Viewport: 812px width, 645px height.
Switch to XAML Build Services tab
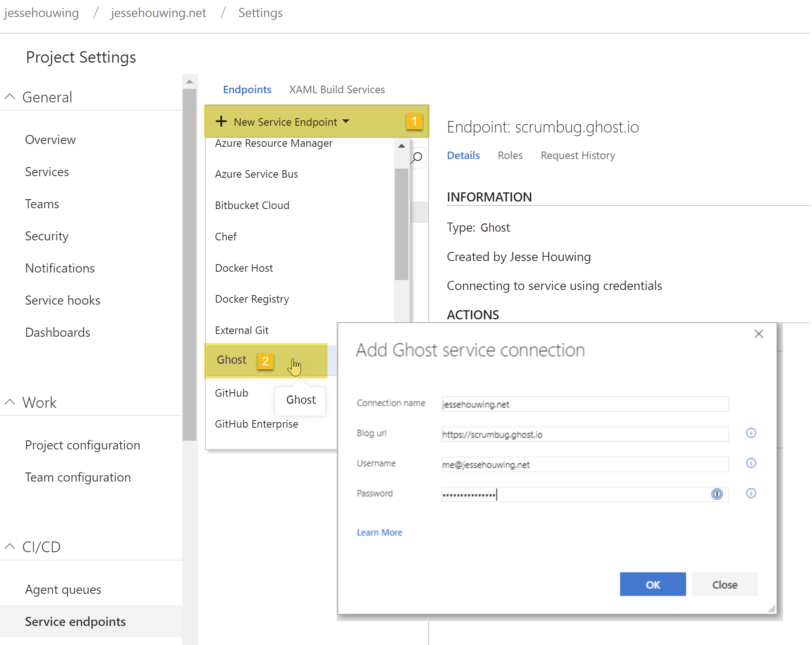click(337, 90)
